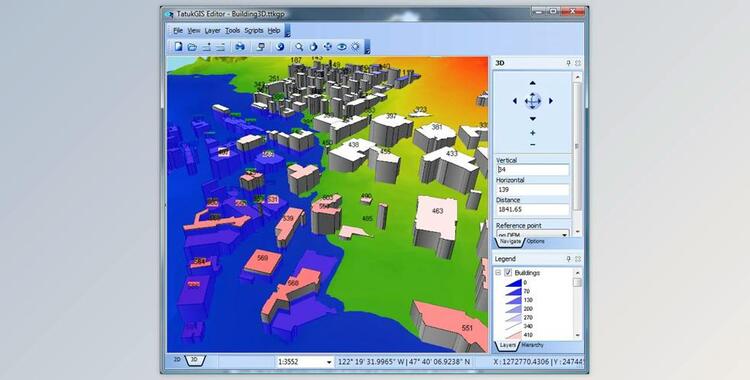Viewport: 750px width, 380px height.
Task: Switch to the 3D view tab
Action: click(194, 359)
